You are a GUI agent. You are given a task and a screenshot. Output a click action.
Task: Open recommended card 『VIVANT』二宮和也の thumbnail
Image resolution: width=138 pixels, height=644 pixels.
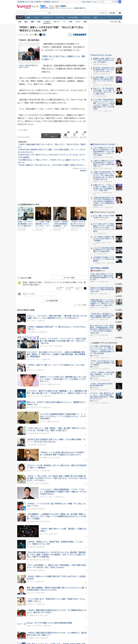click(60, 213)
